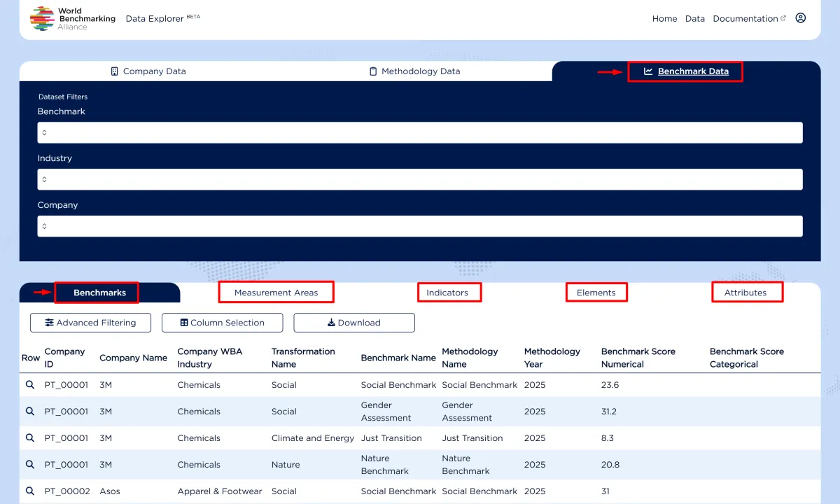Image resolution: width=840 pixels, height=504 pixels.
Task: Open the user account icon
Action: pyautogui.click(x=801, y=18)
